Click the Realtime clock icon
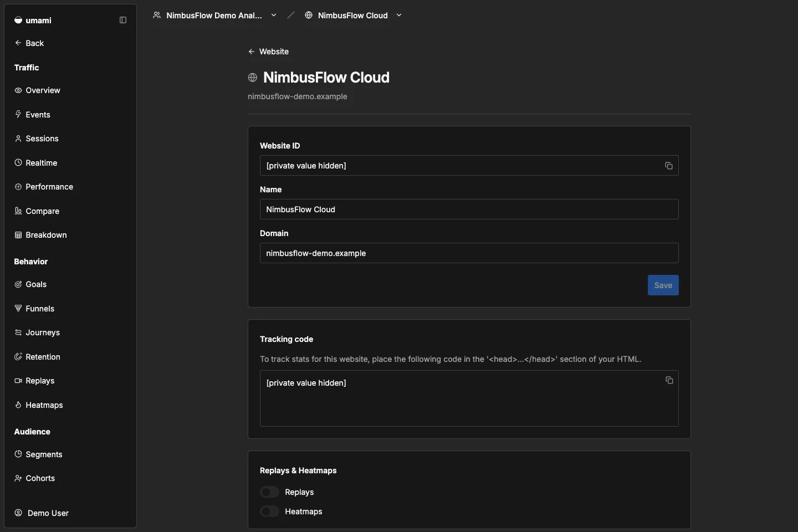Viewport: 798px width, 532px height. click(18, 162)
